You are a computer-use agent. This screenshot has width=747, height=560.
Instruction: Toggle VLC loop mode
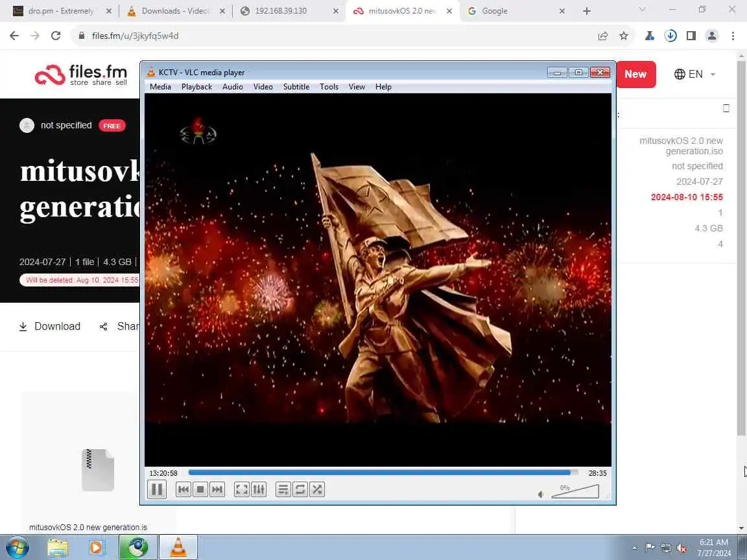pyautogui.click(x=300, y=489)
